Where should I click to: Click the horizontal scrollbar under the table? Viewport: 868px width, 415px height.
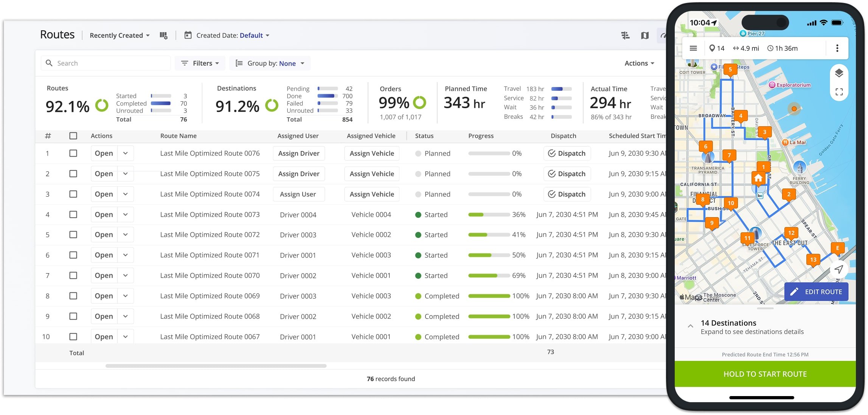tap(216, 366)
